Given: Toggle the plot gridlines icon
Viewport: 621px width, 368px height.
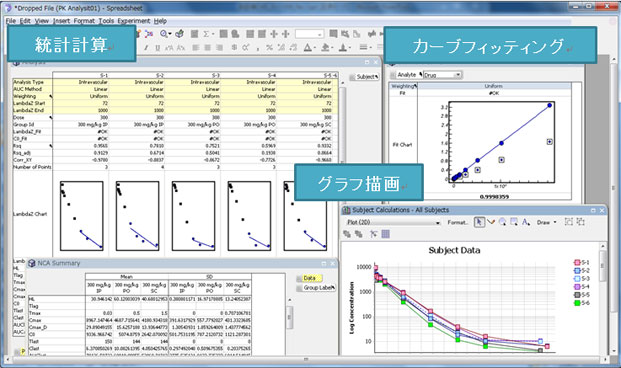Looking at the screenshot, I should (385, 234).
